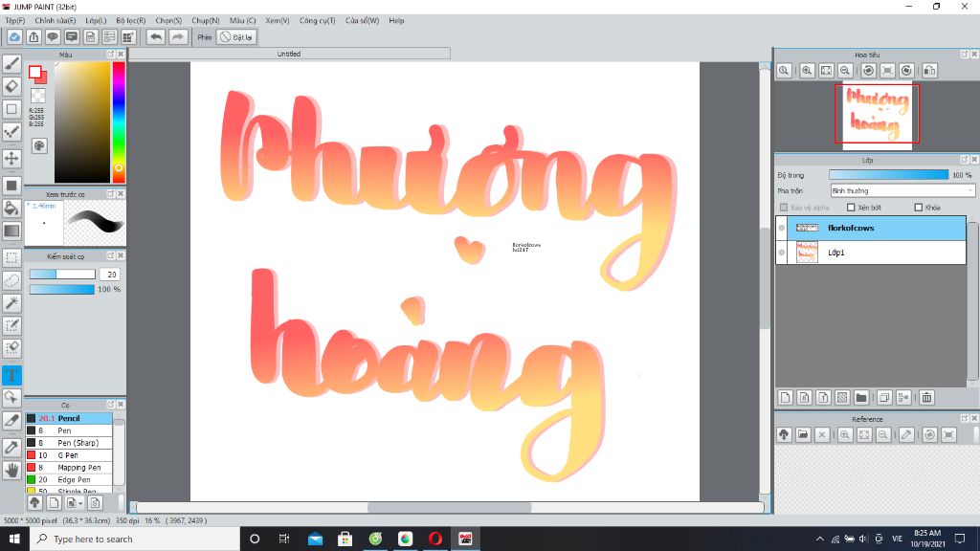This screenshot has height=551, width=980.
Task: Select the Brush tool
Action: tap(11, 64)
